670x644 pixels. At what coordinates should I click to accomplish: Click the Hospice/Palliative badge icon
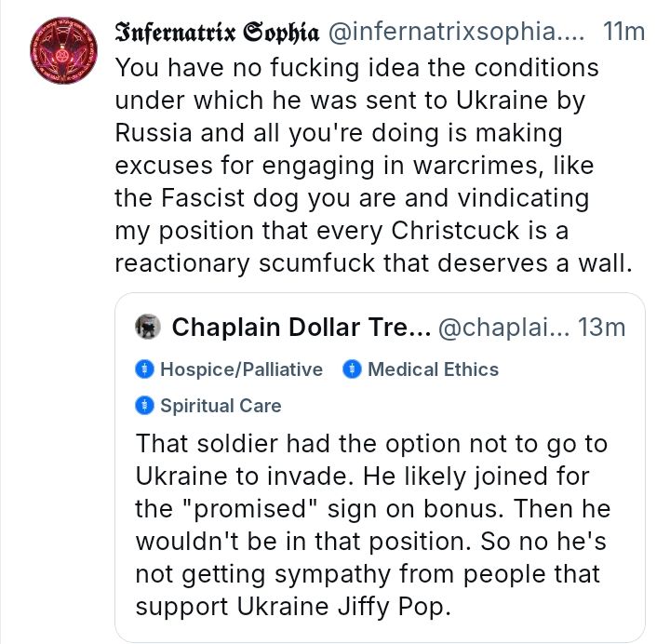click(144, 369)
